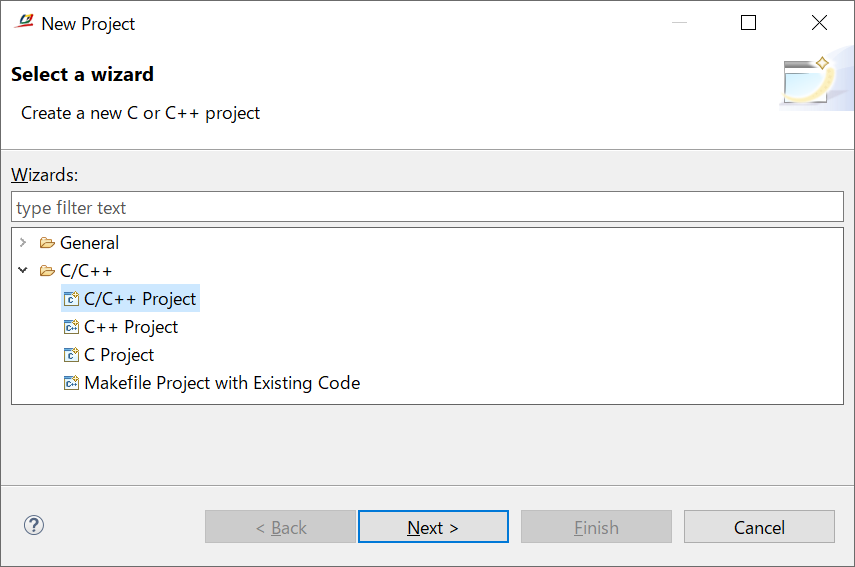This screenshot has width=855, height=567.
Task: Select the C/C++ tree category label
Action: (86, 271)
